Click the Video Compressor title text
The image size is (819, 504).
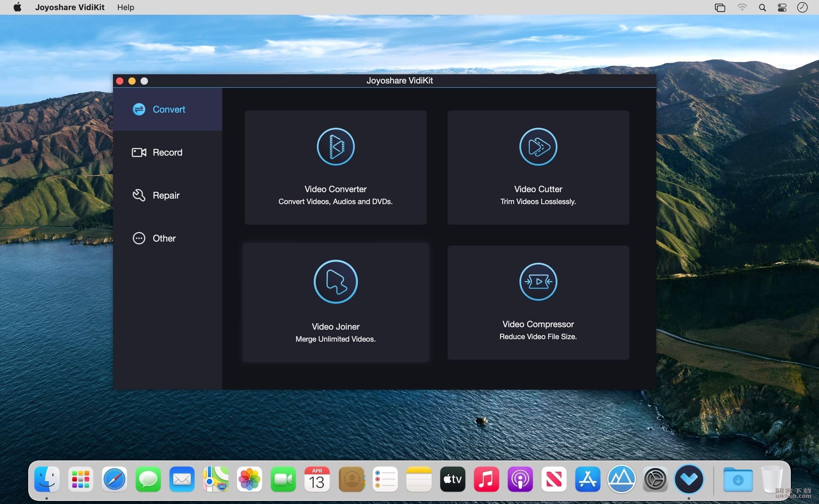point(538,324)
